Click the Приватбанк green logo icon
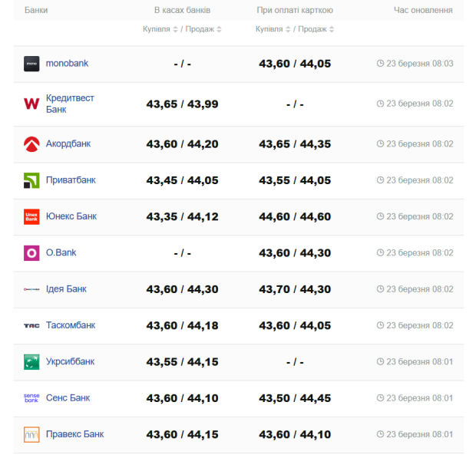This screenshot has height=458, width=476. pyautogui.click(x=31, y=180)
